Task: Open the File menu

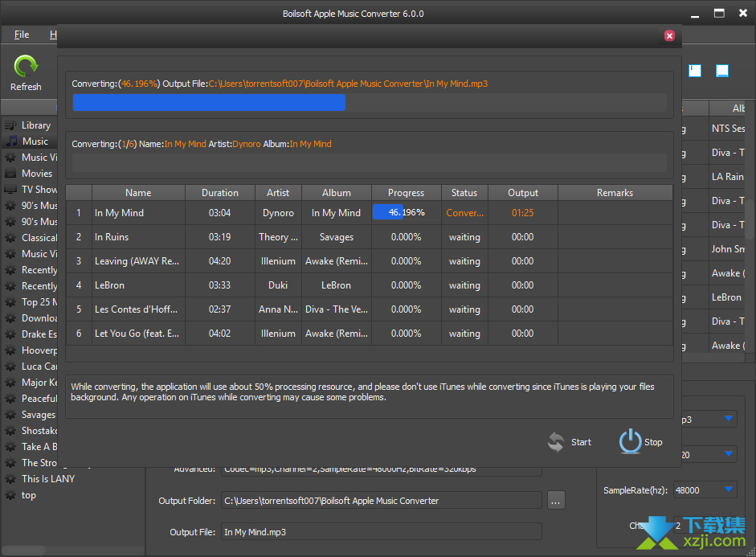Action: point(22,35)
